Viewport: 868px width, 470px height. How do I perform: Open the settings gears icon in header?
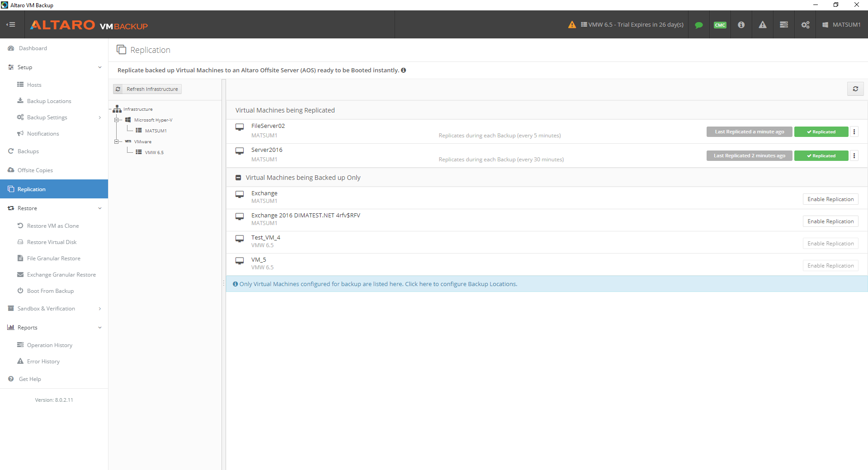806,25
